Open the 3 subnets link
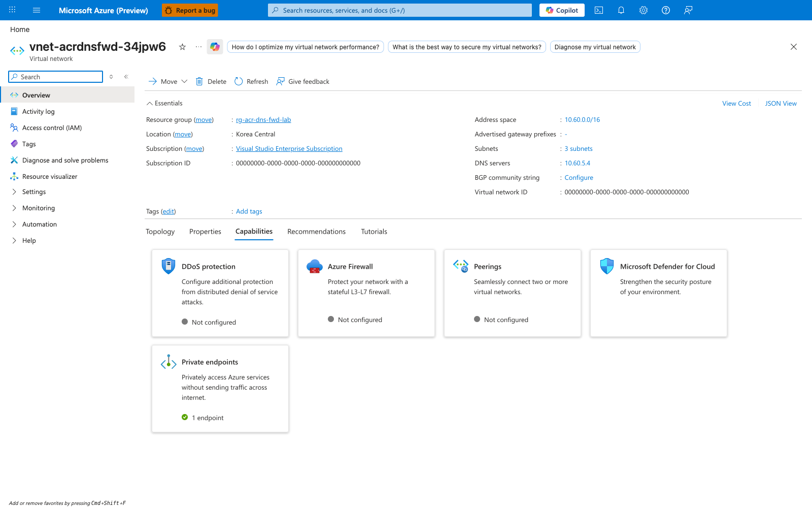The width and height of the screenshot is (812, 508). pos(579,149)
